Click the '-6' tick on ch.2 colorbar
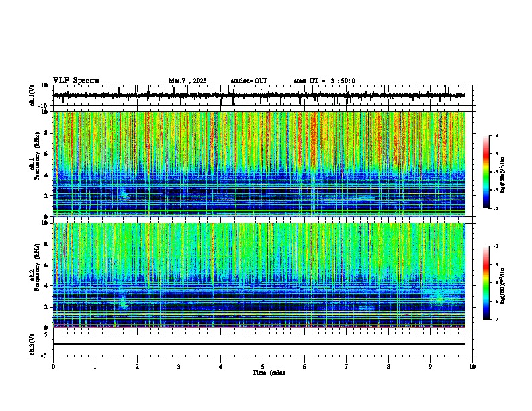 [x=495, y=301]
